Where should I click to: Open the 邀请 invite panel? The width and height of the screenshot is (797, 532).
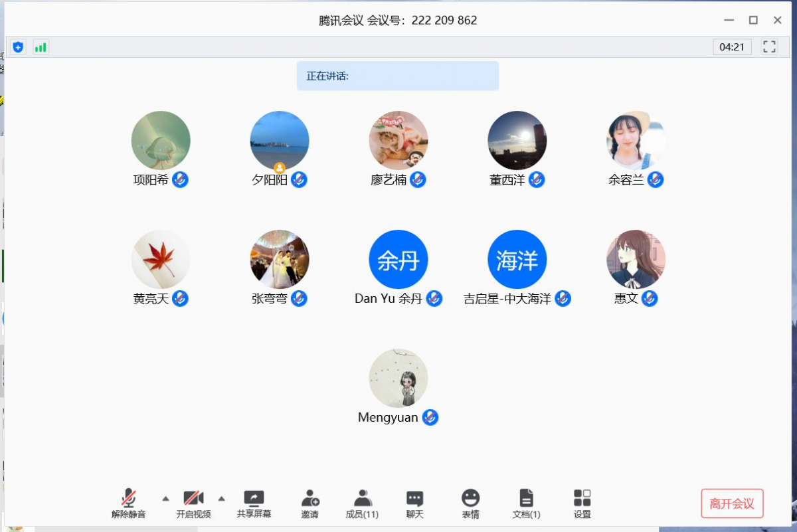point(310,498)
